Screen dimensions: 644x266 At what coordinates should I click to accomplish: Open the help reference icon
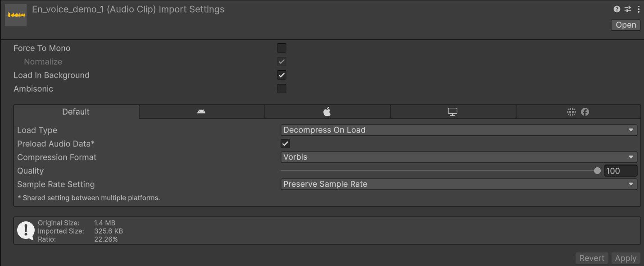[617, 9]
